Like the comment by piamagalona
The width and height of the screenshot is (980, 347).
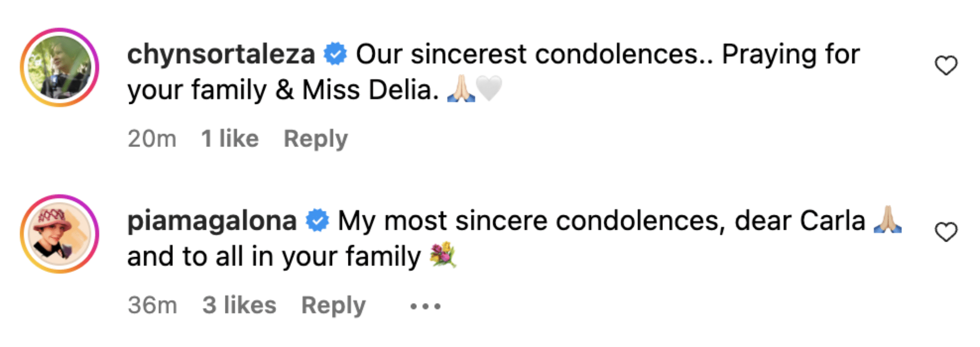[946, 232]
